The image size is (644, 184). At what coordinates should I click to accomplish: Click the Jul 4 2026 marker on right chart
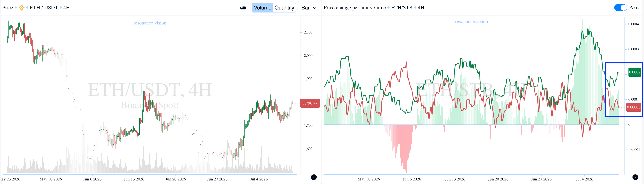pyautogui.click(x=585, y=179)
